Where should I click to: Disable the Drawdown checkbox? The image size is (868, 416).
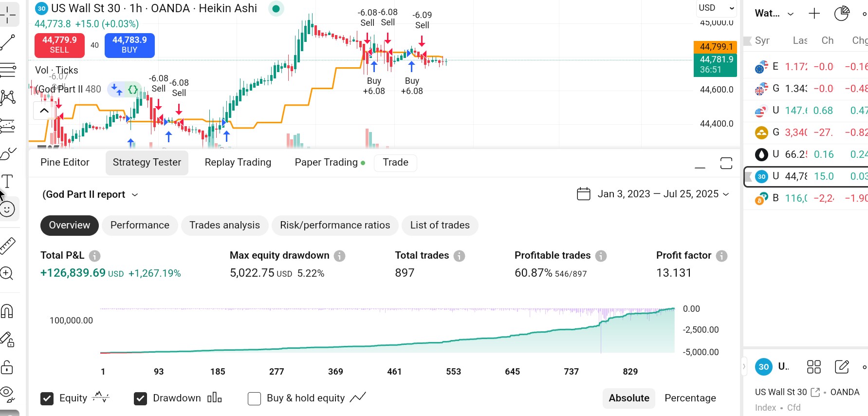click(x=141, y=398)
